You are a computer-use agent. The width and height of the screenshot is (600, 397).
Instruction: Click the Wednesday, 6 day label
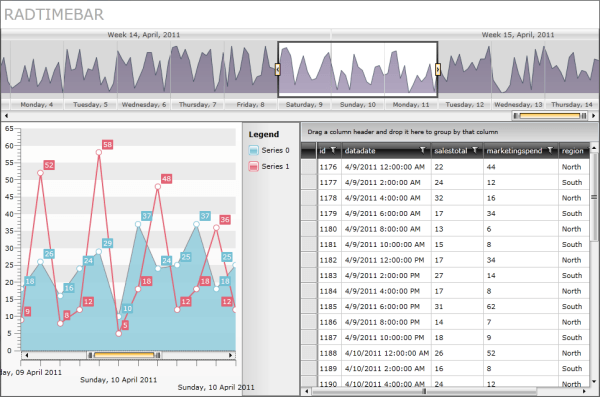[144, 104]
